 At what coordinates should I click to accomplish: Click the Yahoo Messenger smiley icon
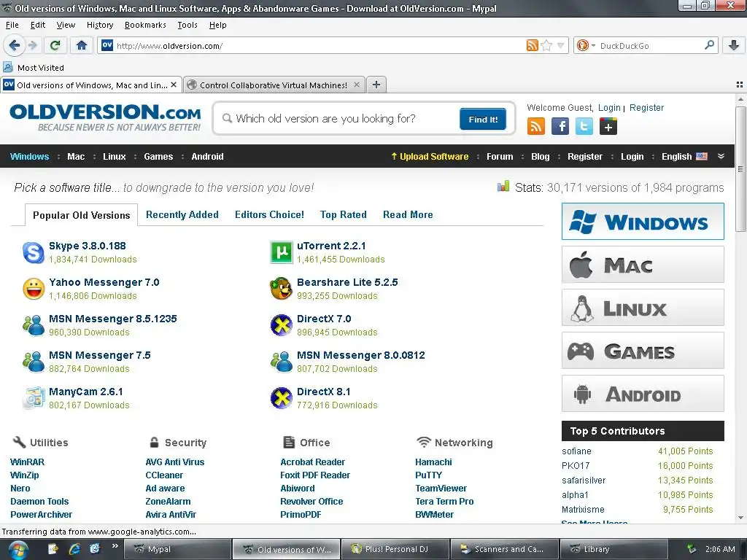[34, 289]
